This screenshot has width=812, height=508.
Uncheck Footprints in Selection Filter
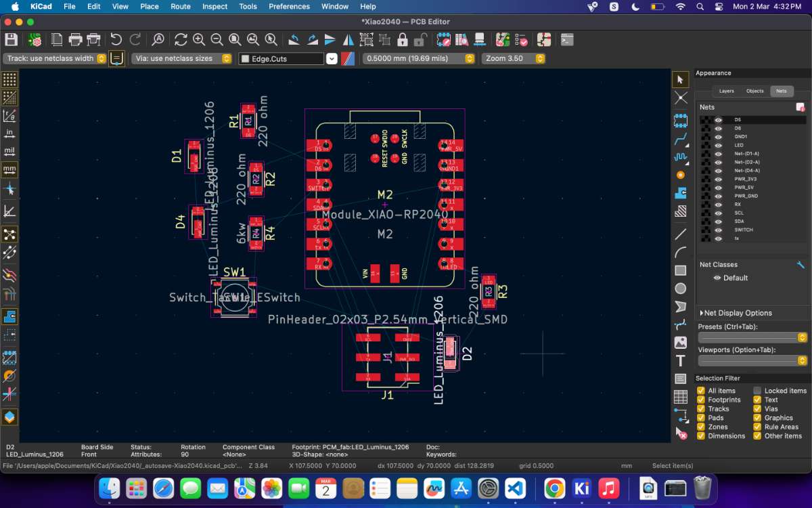coord(702,400)
